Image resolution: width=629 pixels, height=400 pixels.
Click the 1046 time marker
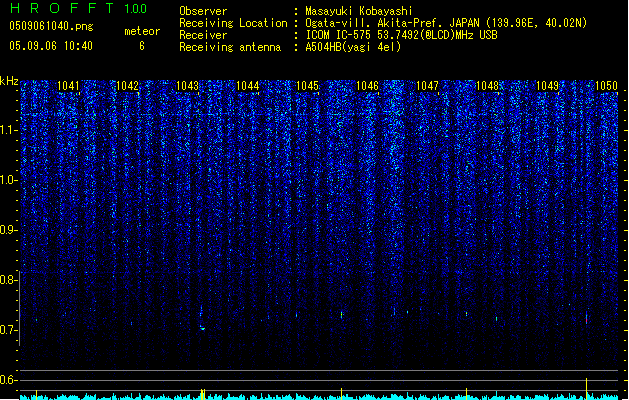pyautogui.click(x=367, y=85)
